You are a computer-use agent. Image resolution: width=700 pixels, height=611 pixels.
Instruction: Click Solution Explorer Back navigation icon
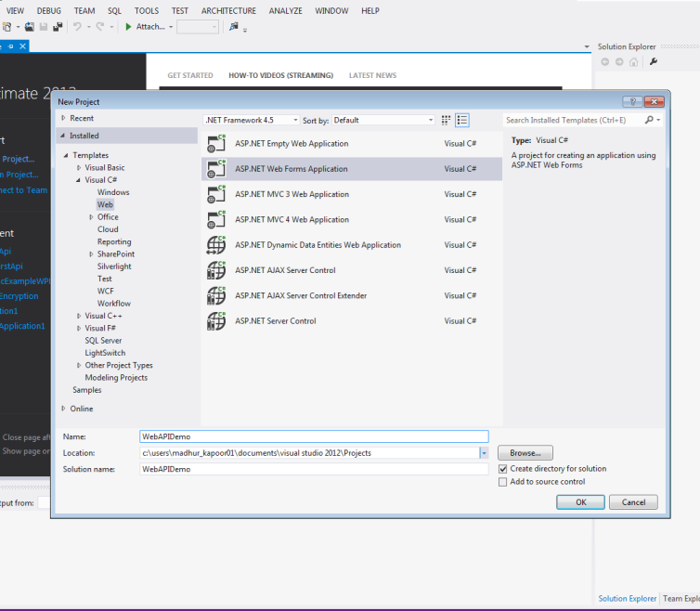[x=605, y=62]
